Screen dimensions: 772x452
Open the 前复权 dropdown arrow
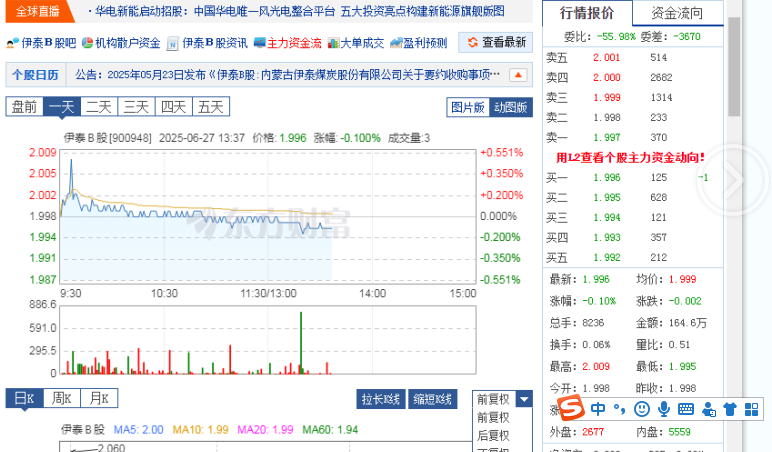click(524, 399)
